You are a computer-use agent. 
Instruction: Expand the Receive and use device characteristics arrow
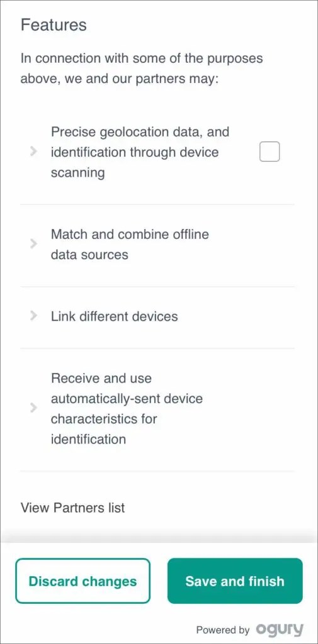tap(34, 408)
